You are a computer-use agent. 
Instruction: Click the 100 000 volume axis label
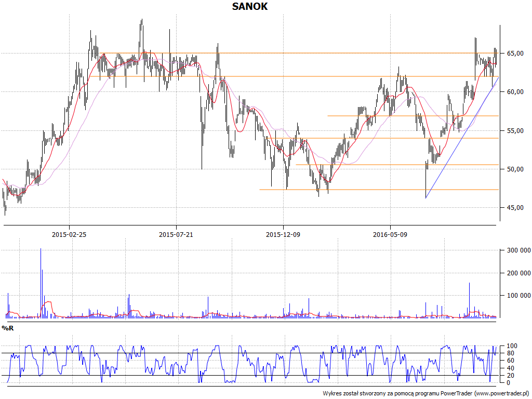pyautogui.click(x=518, y=296)
